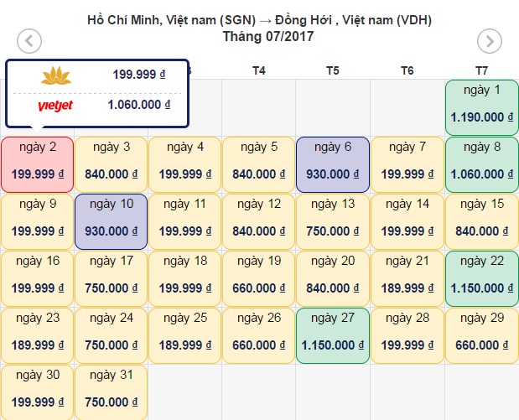This screenshot has width=519, height=420.
Task: Choose ngày 1 priced 1.190.000 đ
Action: [481, 105]
